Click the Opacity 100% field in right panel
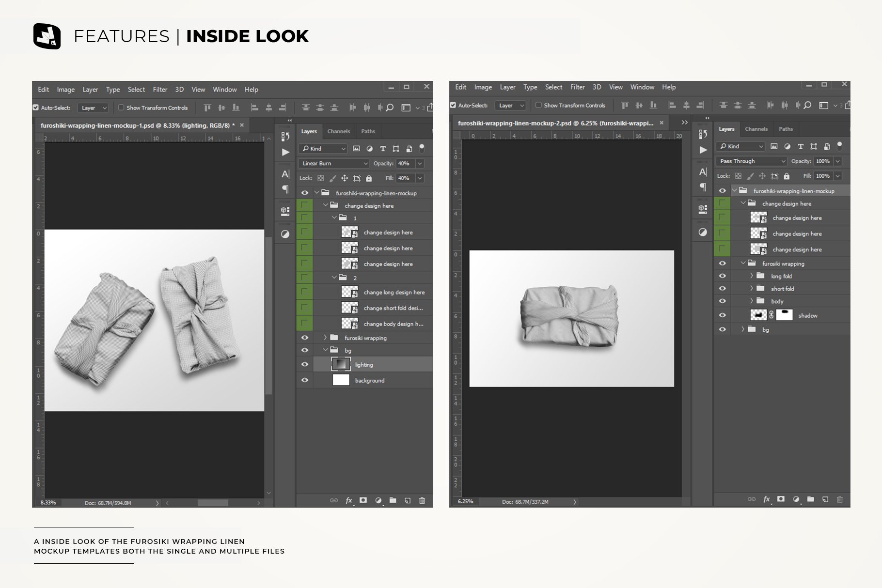The height and width of the screenshot is (588, 882). point(823,161)
